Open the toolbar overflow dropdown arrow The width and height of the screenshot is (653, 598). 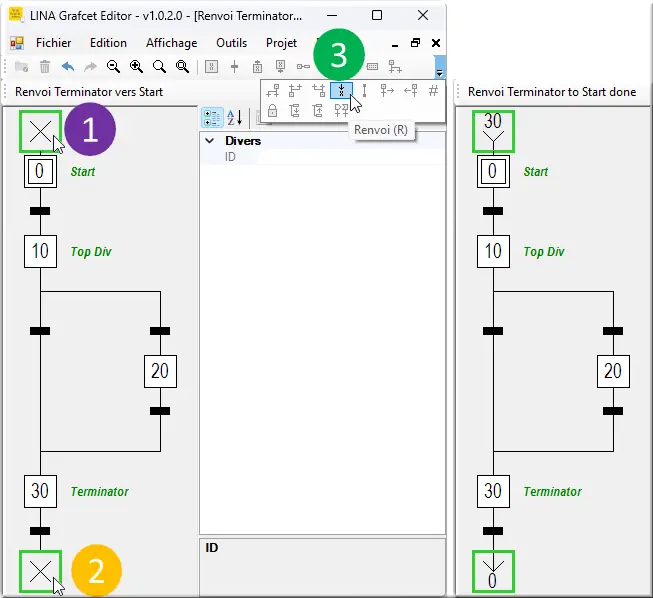pos(439,73)
